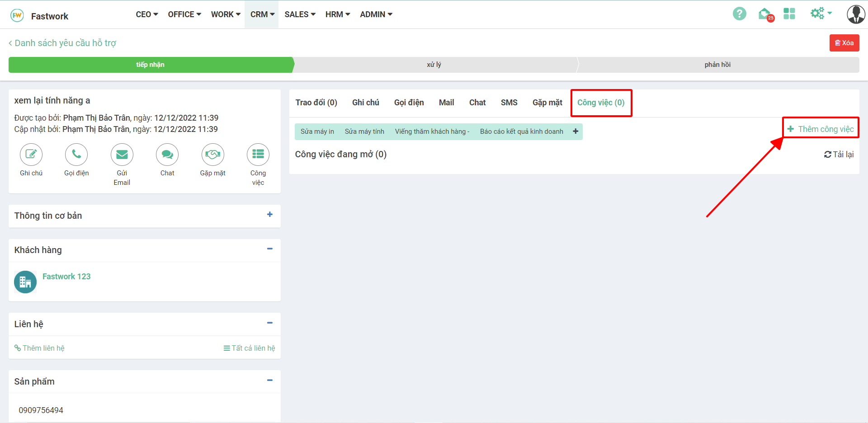Image resolution: width=868 pixels, height=423 pixels.
Task: Open the help question mark icon
Action: [739, 14]
